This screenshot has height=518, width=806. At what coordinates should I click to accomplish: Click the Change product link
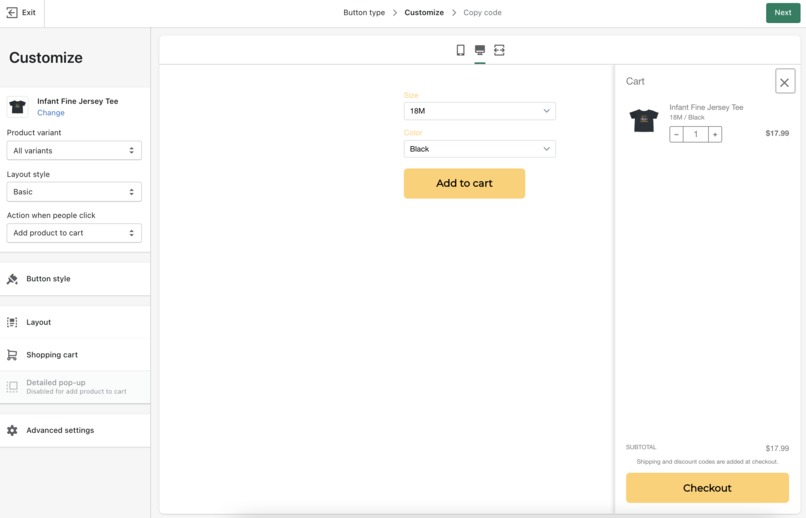51,113
